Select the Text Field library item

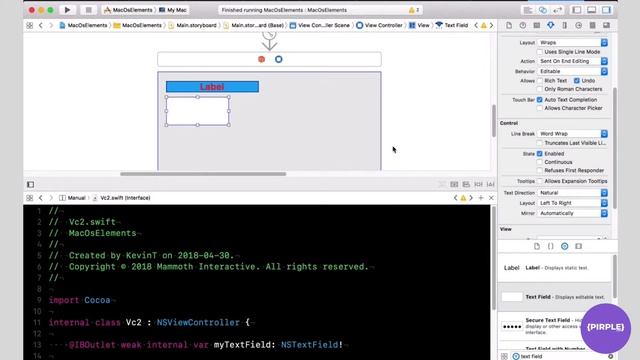(554, 297)
